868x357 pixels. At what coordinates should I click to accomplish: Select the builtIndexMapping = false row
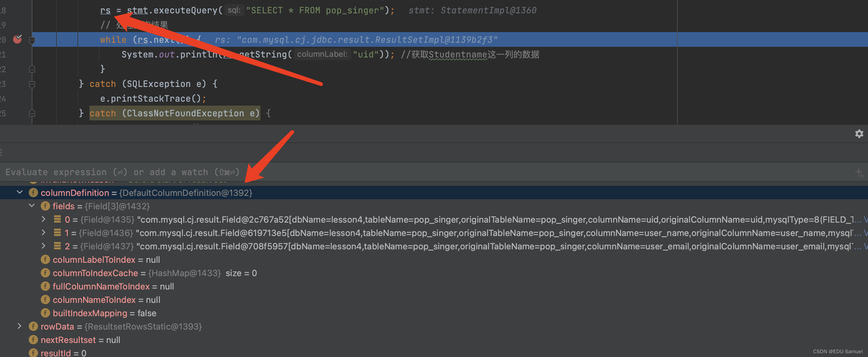(x=434, y=313)
